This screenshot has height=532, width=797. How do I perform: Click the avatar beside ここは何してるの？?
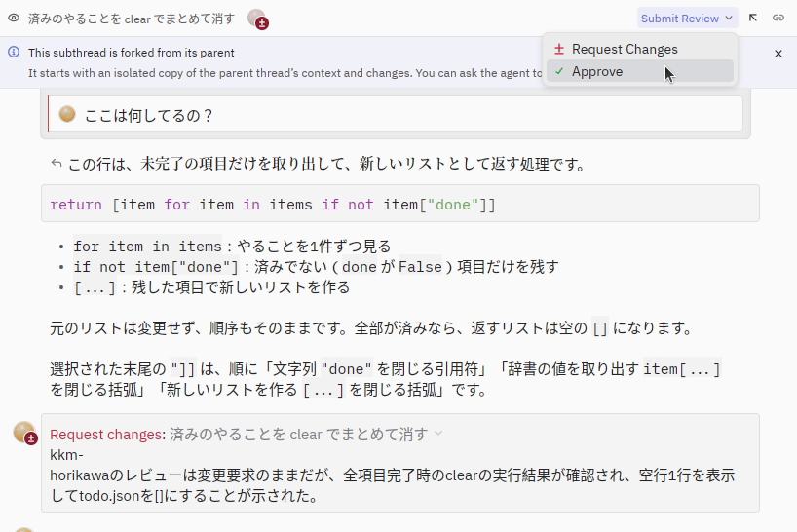pyautogui.click(x=67, y=114)
